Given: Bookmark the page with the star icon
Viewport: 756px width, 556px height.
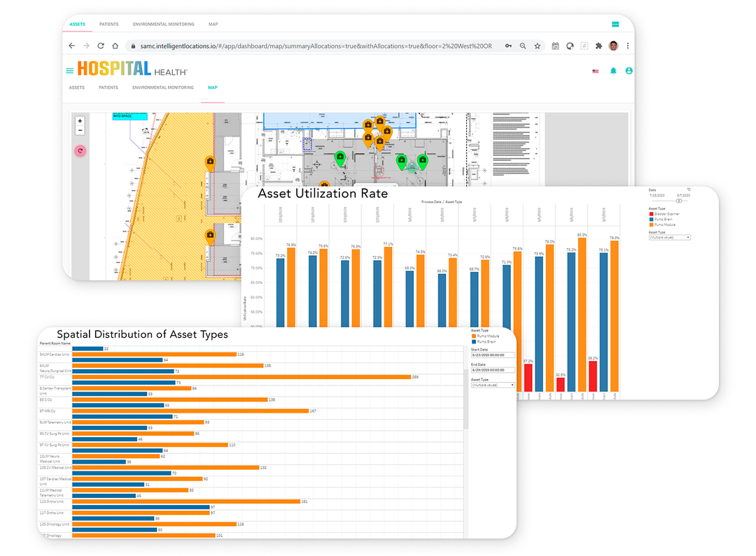Looking at the screenshot, I should click(538, 45).
